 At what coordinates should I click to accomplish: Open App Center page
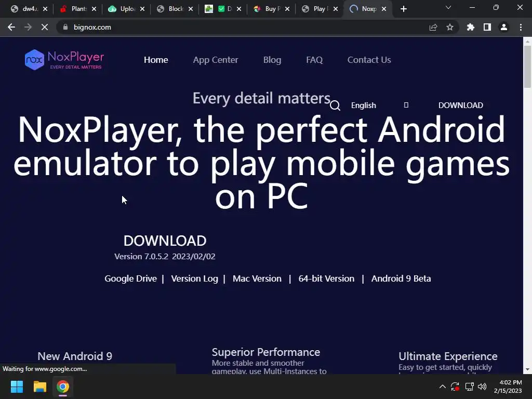[x=216, y=60]
